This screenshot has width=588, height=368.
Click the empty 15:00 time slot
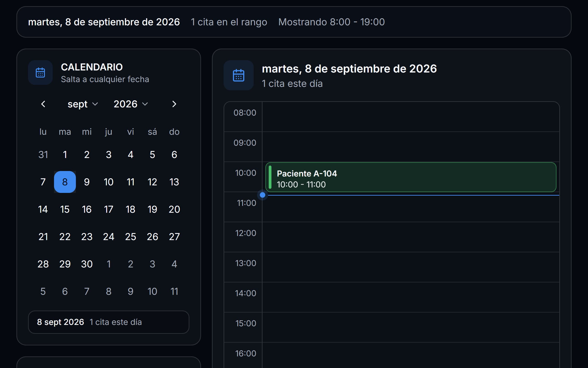[x=411, y=327]
